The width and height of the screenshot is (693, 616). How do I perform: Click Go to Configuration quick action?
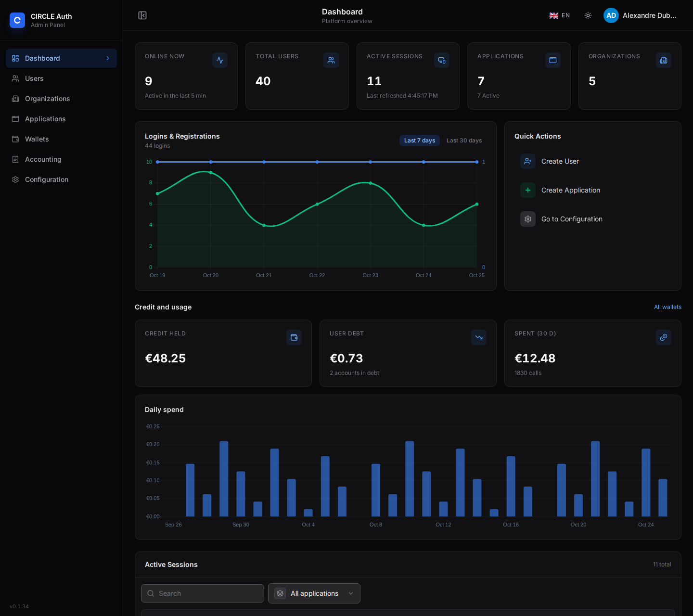coord(593,219)
